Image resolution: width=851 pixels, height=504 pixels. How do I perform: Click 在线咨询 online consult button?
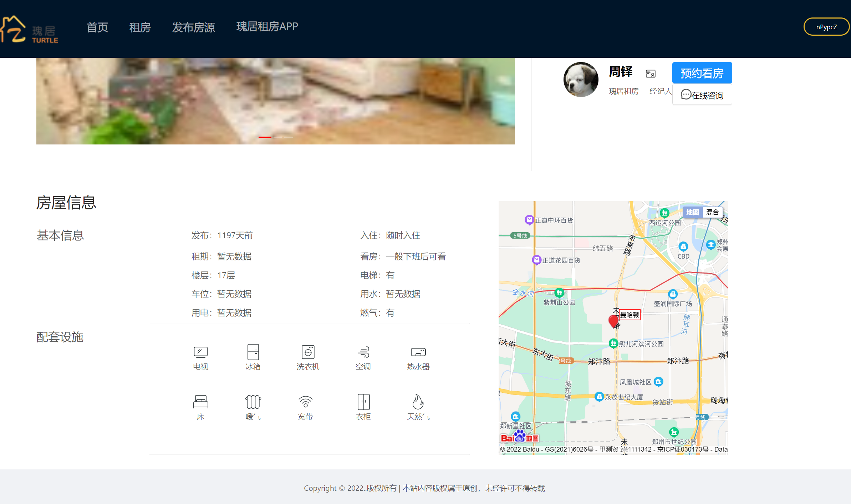pyautogui.click(x=702, y=95)
